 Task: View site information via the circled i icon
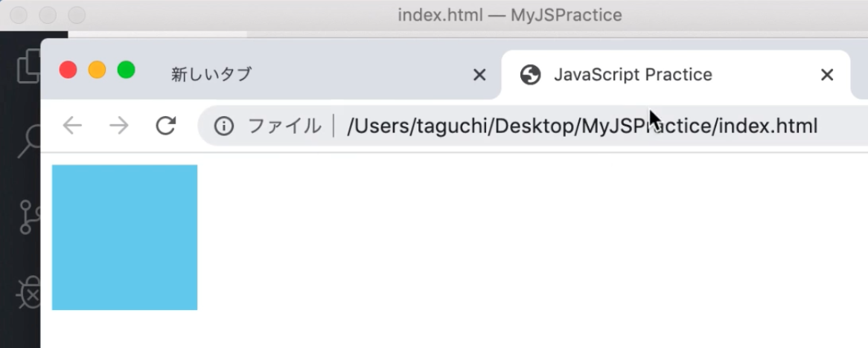224,126
